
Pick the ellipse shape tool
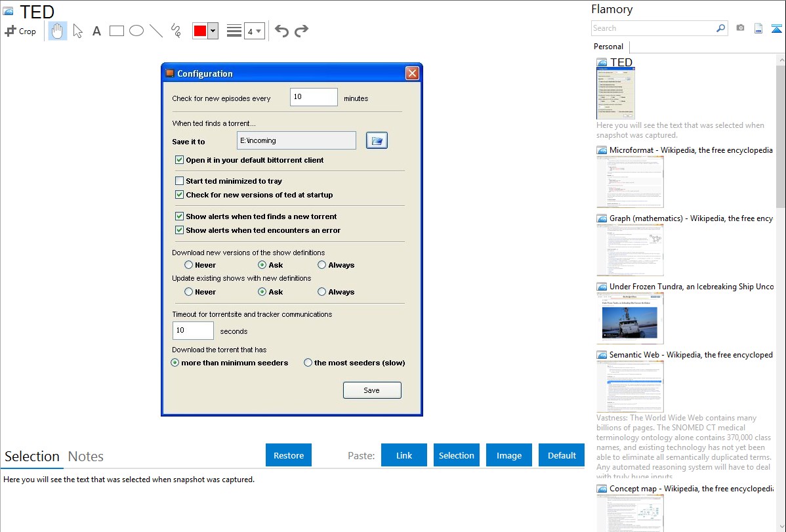pos(136,31)
